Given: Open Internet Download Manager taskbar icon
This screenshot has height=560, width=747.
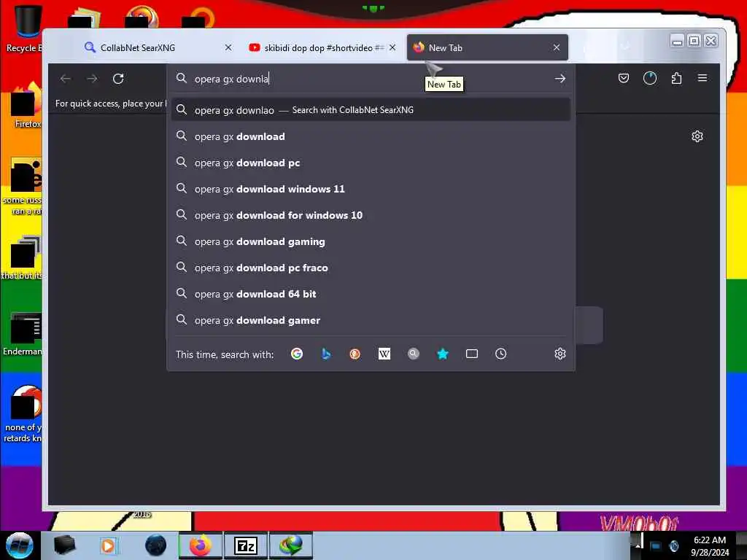Looking at the screenshot, I should tap(291, 545).
